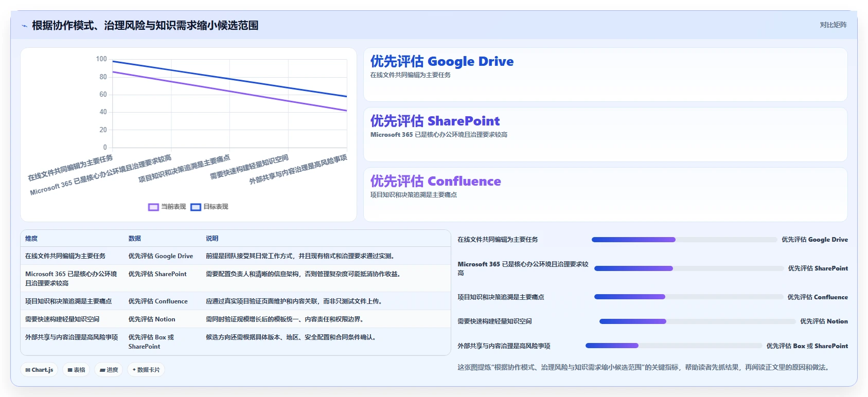Select 项目知识和决策追溯是主要痛点 in the table's first column
The width and height of the screenshot is (868, 397).
(68, 301)
